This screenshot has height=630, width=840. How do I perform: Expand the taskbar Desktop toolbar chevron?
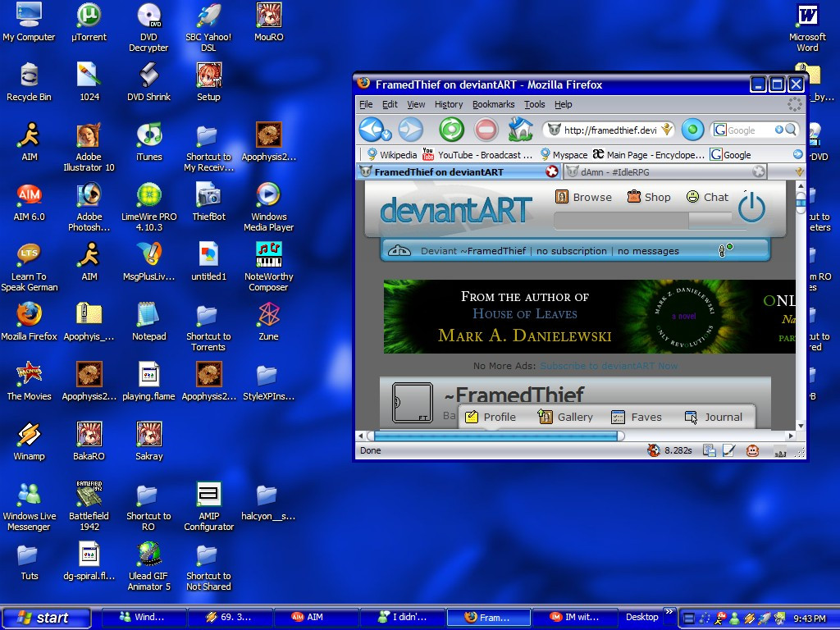pyautogui.click(x=669, y=611)
